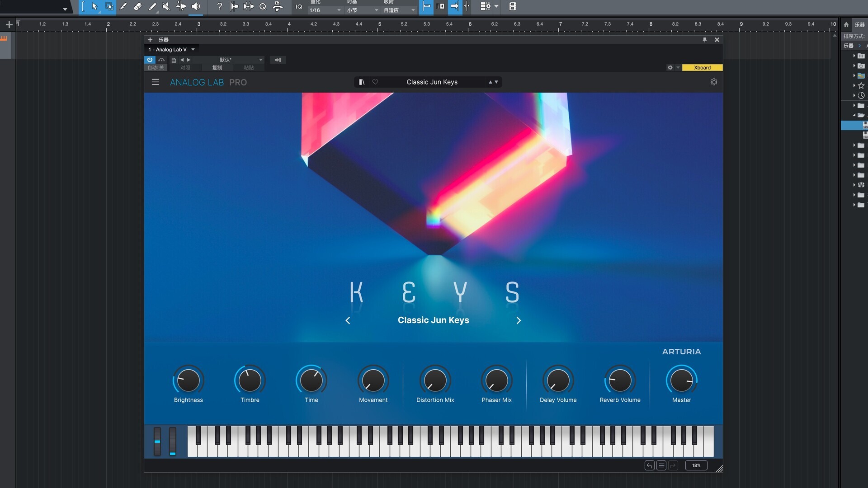Click the browser home icon
The height and width of the screenshot is (488, 868).
point(846,25)
